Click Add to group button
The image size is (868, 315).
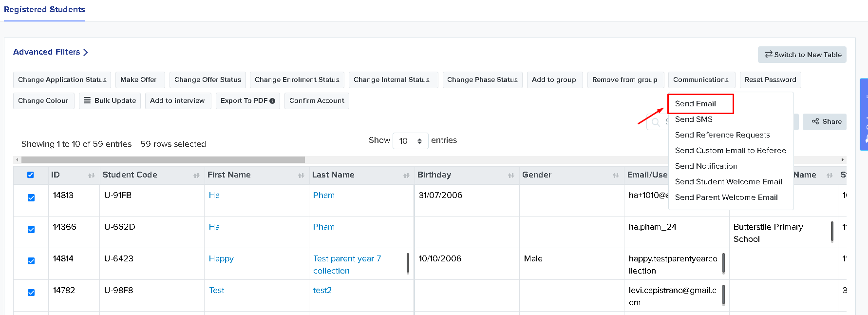tap(554, 80)
